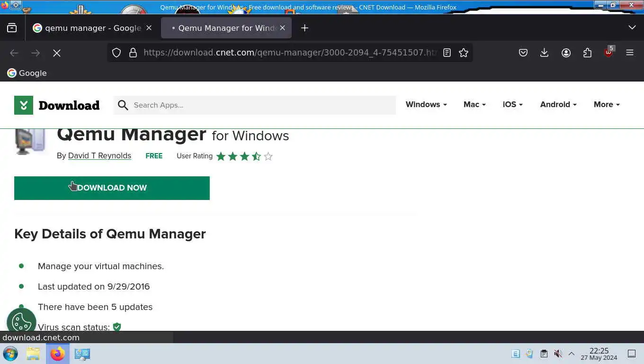Click the "Key Details of Qemu Manager" heading
Viewport: 644px width, 364px height.
pos(110,234)
